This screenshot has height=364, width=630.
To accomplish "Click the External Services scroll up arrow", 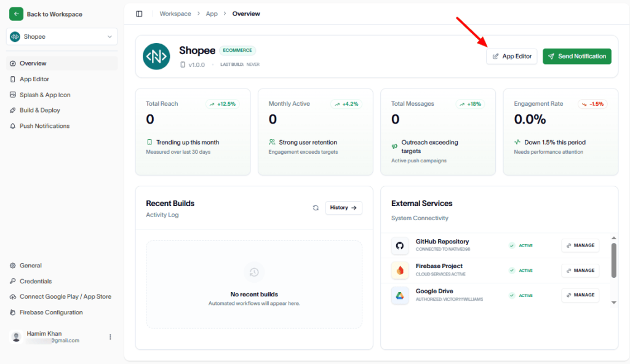I will click(x=613, y=238).
